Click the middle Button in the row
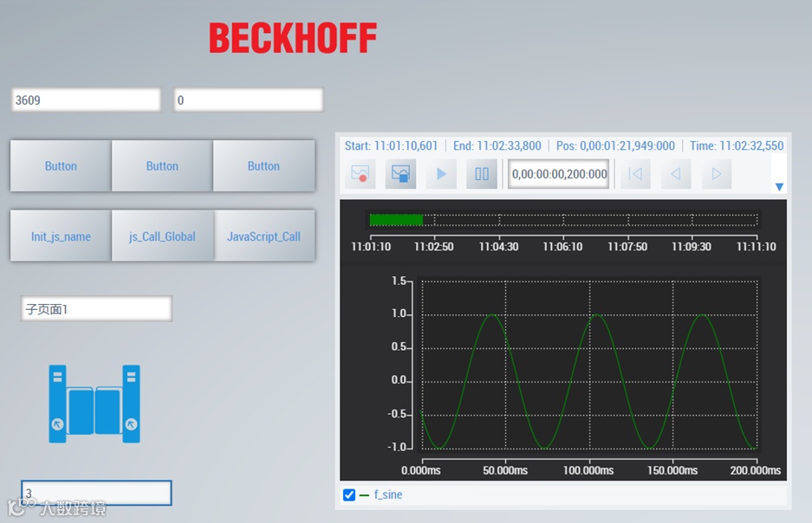Screen dimensions: 812x523 click(x=162, y=166)
